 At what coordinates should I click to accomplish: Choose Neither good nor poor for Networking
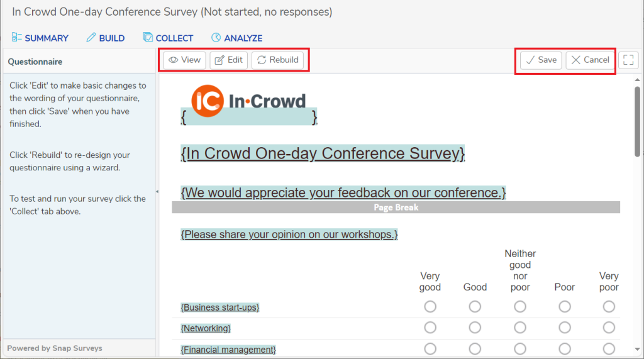(520, 328)
